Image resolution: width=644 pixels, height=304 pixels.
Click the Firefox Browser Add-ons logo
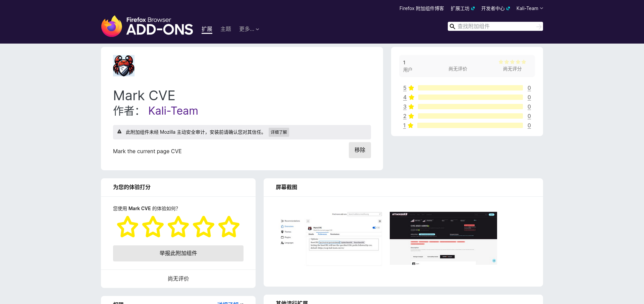tap(147, 26)
